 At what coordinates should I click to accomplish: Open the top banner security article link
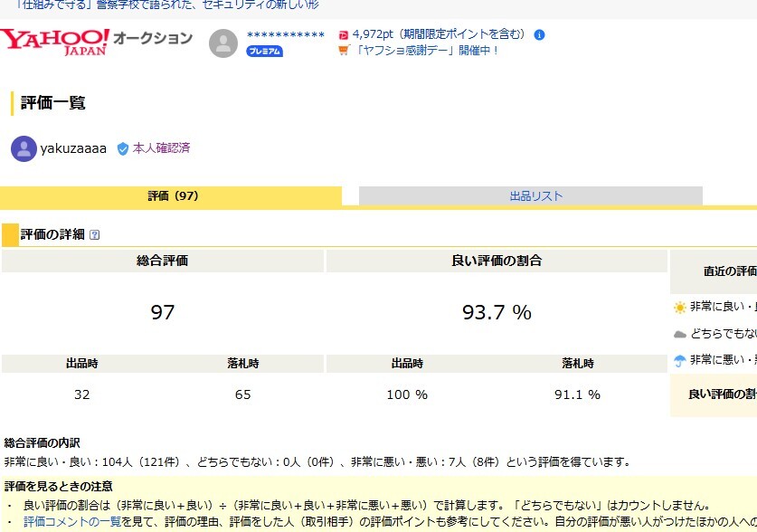[x=166, y=5]
